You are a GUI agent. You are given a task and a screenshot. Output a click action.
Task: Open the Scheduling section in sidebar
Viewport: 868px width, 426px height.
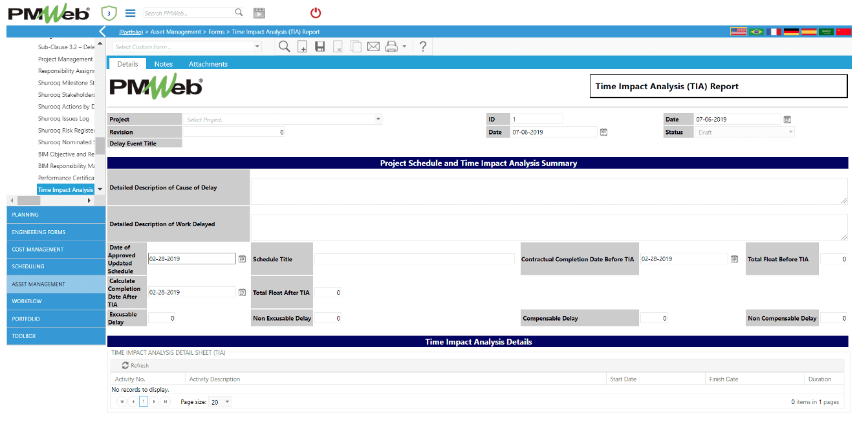pos(56,266)
